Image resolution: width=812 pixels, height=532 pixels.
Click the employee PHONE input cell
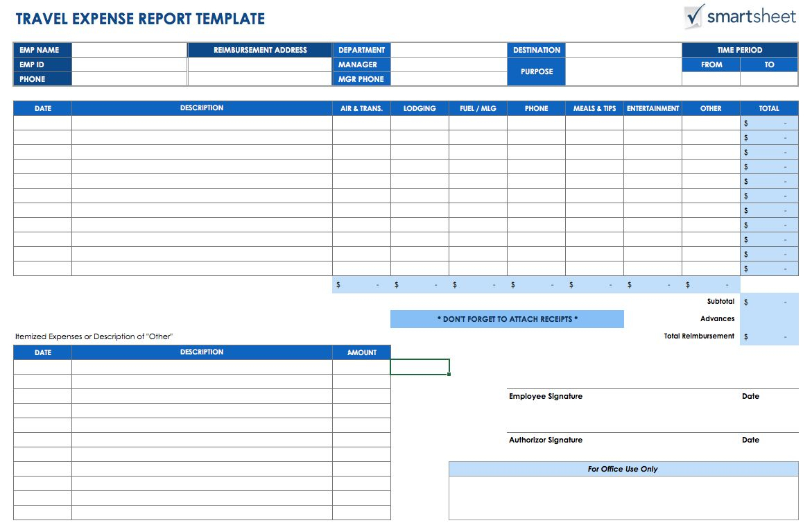coord(130,79)
